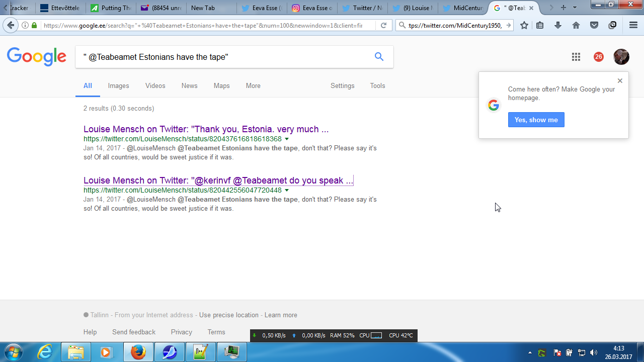The width and height of the screenshot is (644, 362).
Task: Select the All results tab
Action: tap(88, 85)
